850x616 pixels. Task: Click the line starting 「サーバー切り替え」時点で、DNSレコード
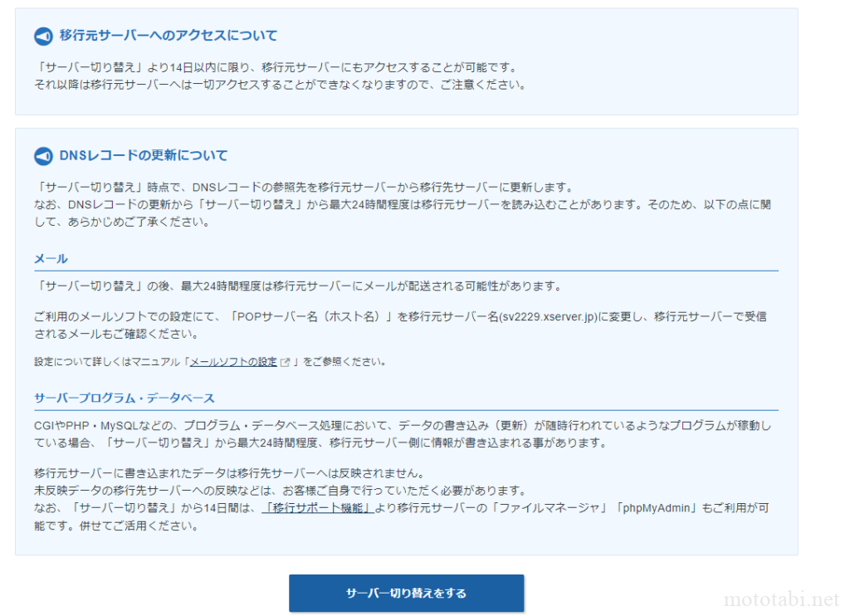(x=304, y=187)
